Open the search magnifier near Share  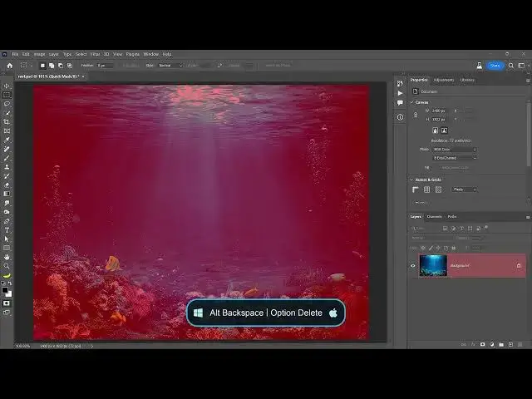(x=511, y=66)
